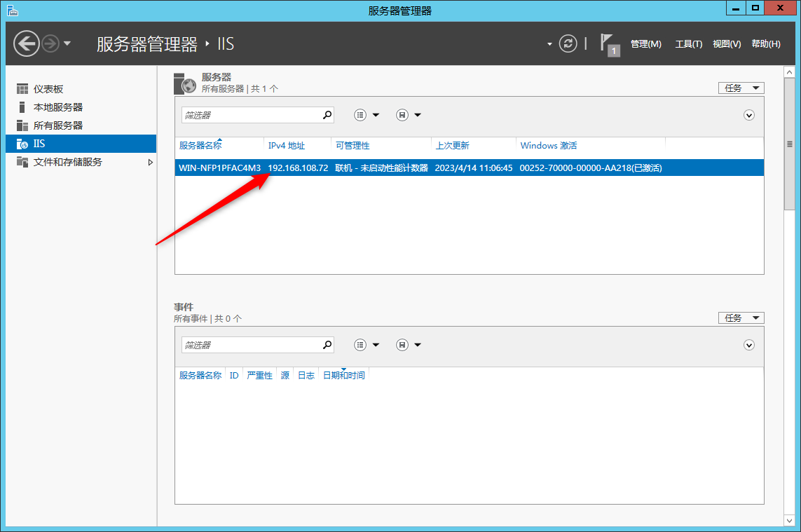The image size is (801, 532).
Task: Click the 联机 - 未启动性能计数器 status cell
Action: (382, 168)
